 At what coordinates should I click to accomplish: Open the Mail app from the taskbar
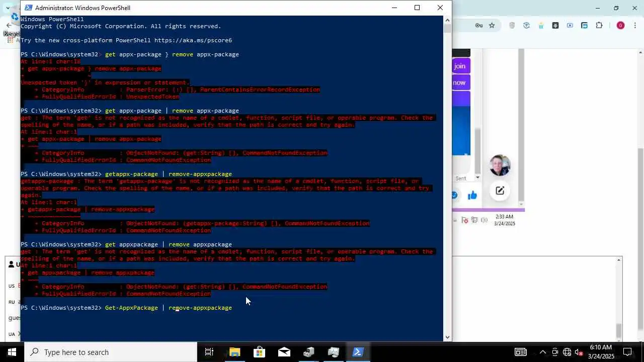[x=284, y=352]
